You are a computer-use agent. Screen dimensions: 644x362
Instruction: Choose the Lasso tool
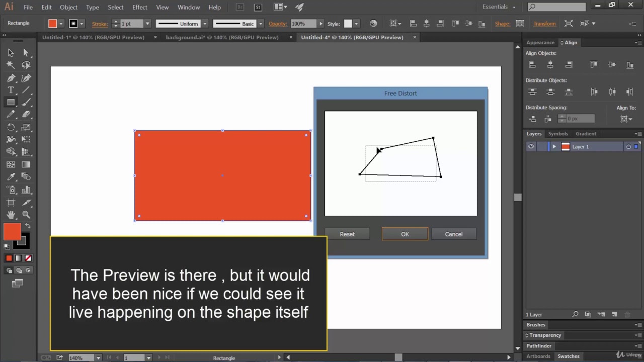point(26,65)
